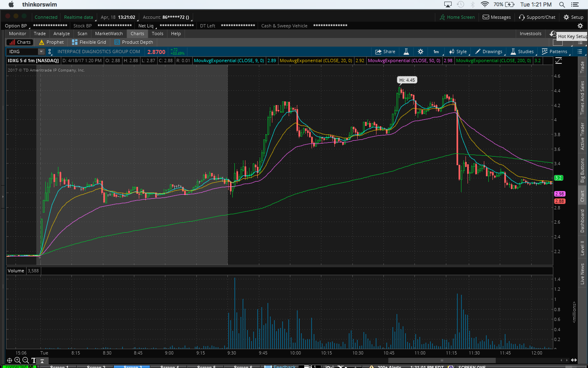The image size is (588, 368).
Task: Expand the IDXG symbol dropdown arrow
Action: pos(41,52)
